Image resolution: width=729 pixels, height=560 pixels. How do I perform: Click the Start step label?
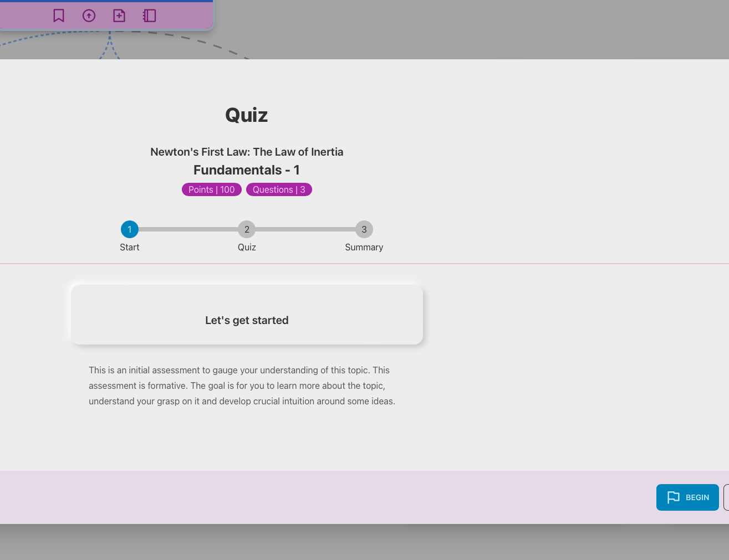(130, 248)
